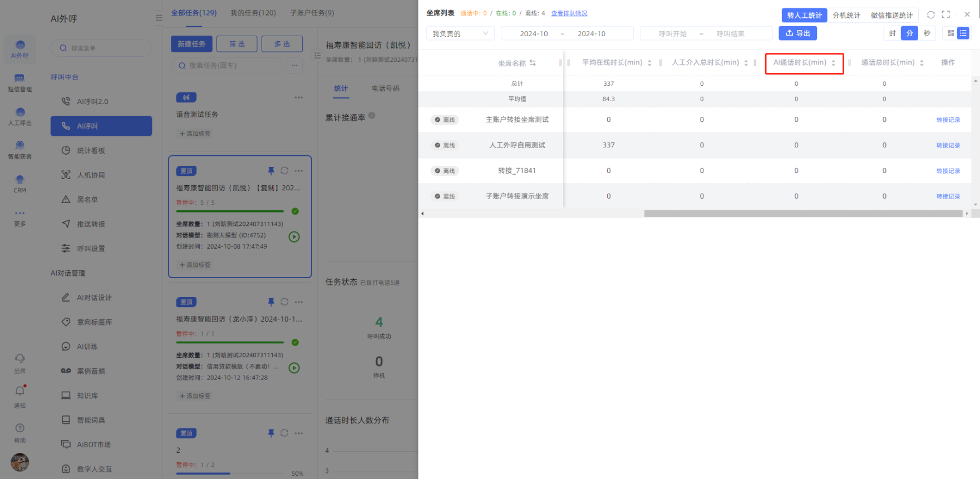This screenshot has width=980, height=479.
Task: Open the 我负责的 dropdown
Action: pyautogui.click(x=460, y=33)
